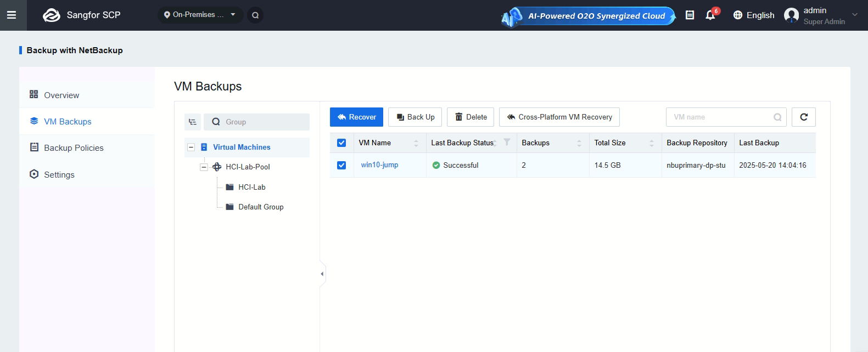The image size is (868, 352).
Task: Open the notifications bell
Action: coord(710,15)
